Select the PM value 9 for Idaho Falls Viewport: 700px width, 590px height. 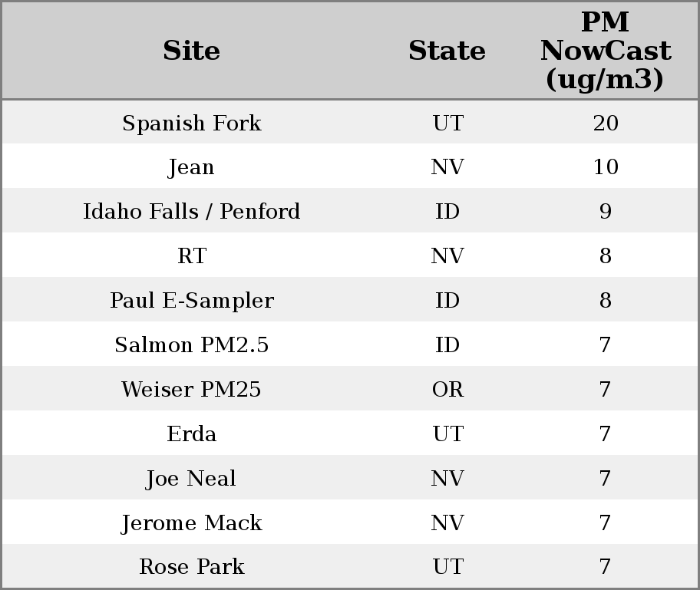tap(605, 212)
